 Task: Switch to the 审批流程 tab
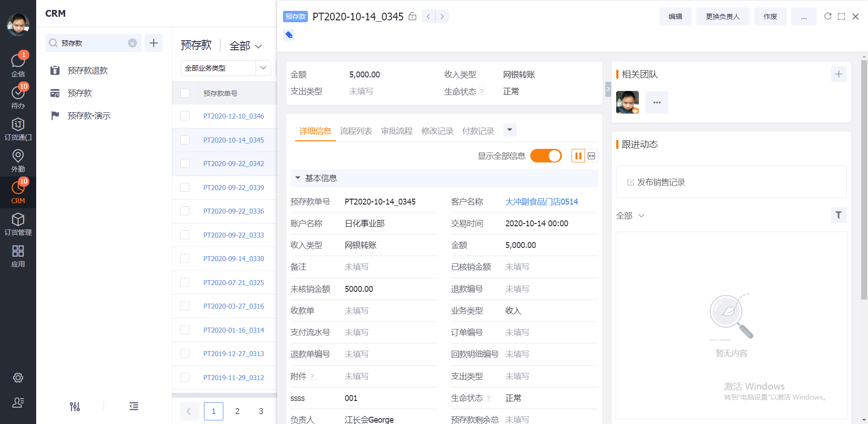point(396,131)
